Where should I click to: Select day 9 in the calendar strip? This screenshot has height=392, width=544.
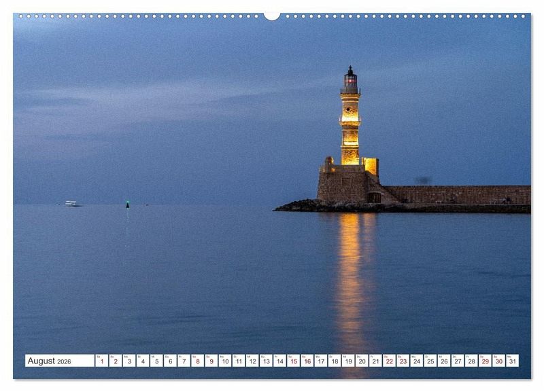(211, 361)
